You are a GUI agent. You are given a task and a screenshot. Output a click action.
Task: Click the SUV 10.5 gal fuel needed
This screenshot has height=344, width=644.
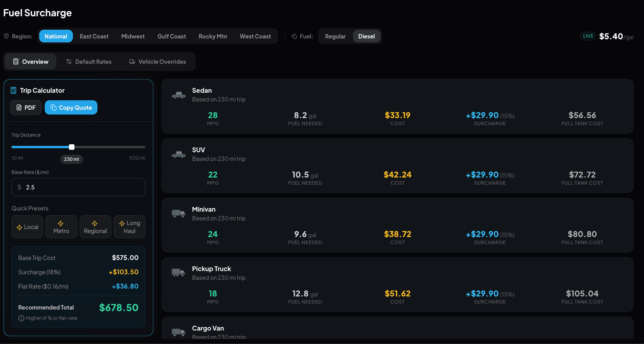(x=305, y=175)
